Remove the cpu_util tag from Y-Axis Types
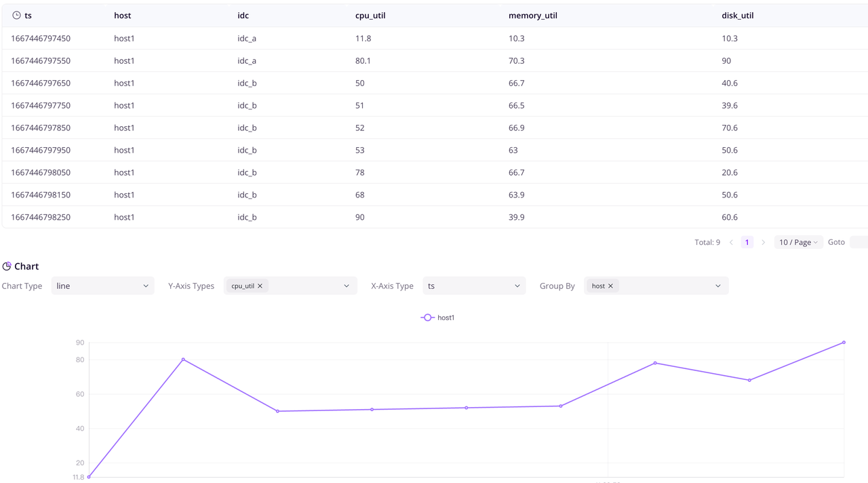 [260, 286]
